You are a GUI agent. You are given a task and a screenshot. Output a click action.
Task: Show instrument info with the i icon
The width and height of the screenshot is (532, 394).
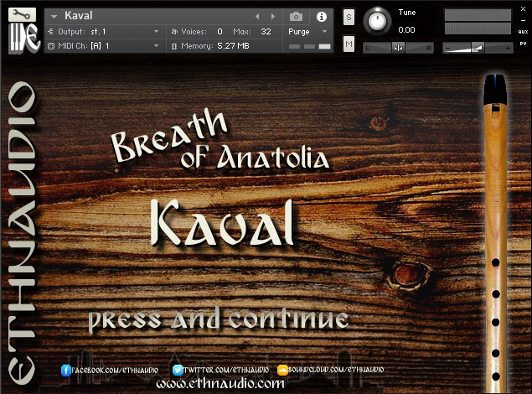coord(322,16)
